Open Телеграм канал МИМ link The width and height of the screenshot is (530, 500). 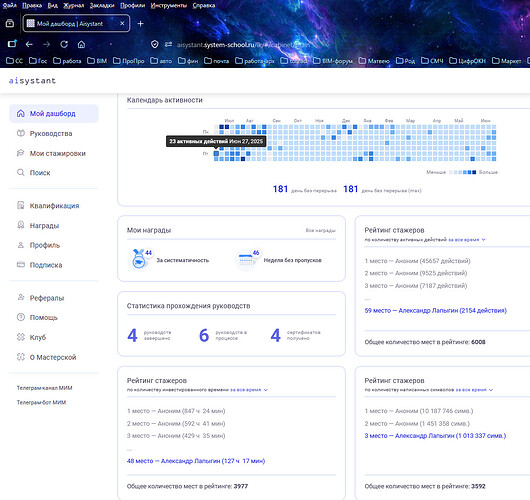[x=45, y=388]
